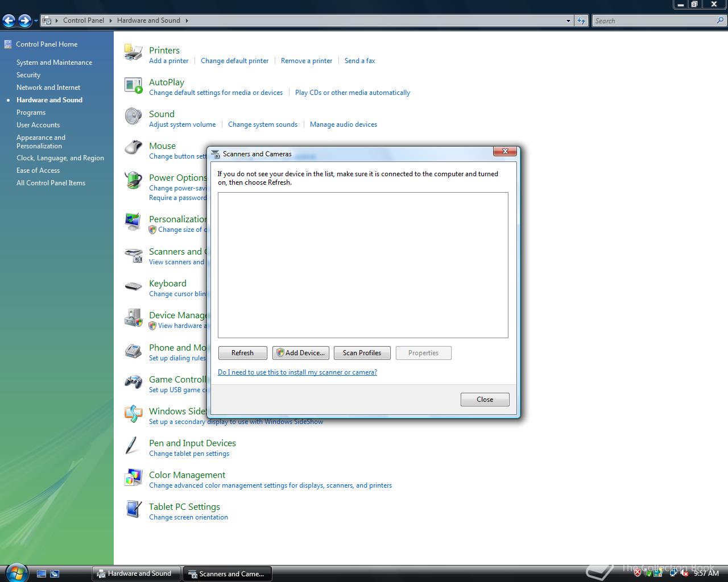Click Adjust system volume link
Screen dimensions: 728x582
[182, 124]
